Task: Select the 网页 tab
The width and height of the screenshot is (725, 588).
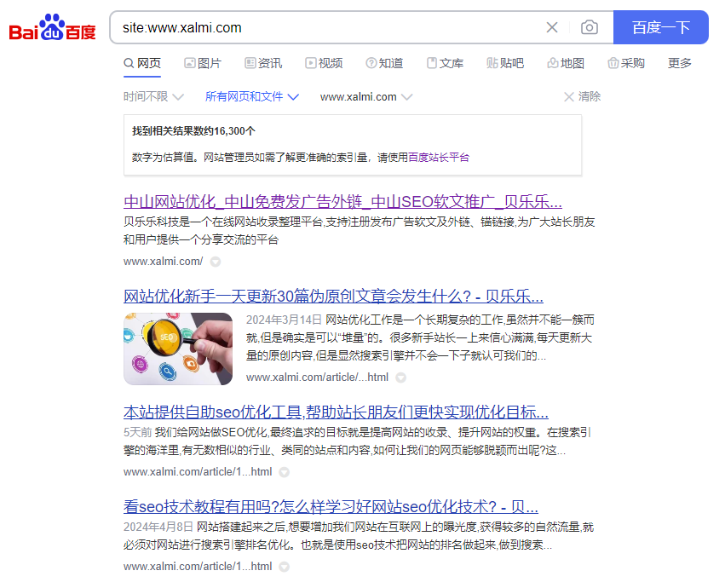Action: pyautogui.click(x=142, y=63)
